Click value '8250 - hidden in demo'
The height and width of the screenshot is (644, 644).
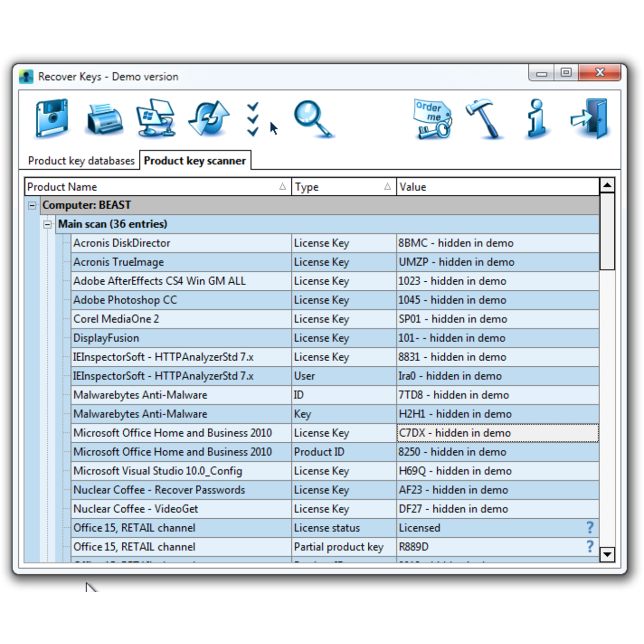452,452
